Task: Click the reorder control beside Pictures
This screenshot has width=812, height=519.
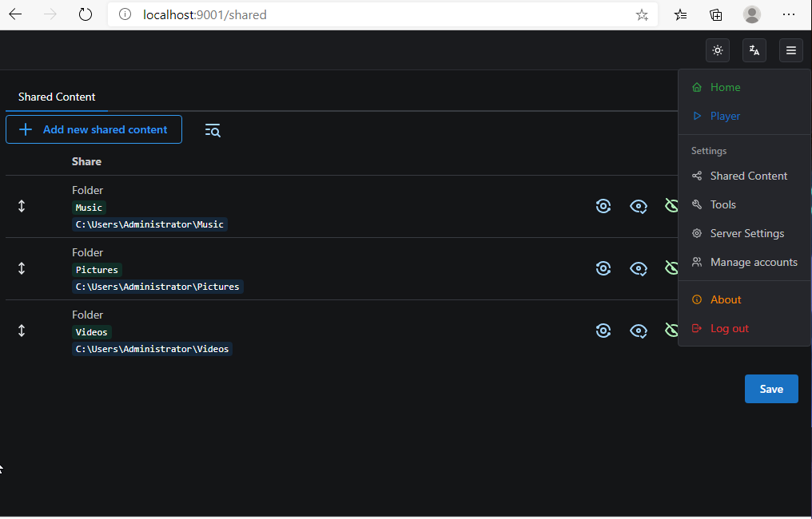Action: point(22,268)
